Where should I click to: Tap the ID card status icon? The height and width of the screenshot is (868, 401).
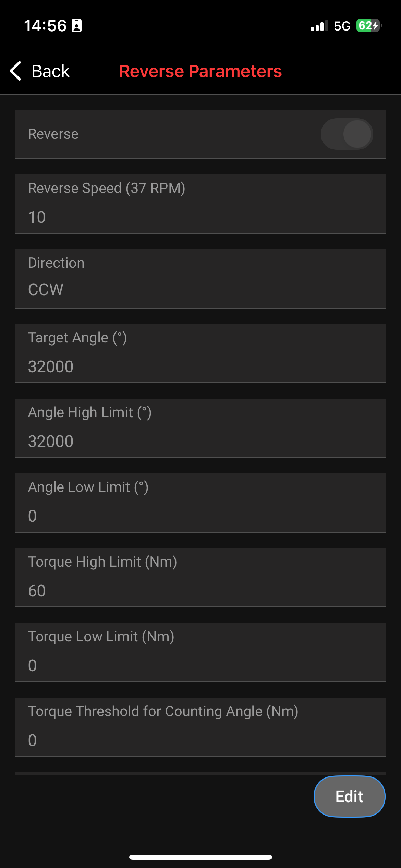point(76,26)
